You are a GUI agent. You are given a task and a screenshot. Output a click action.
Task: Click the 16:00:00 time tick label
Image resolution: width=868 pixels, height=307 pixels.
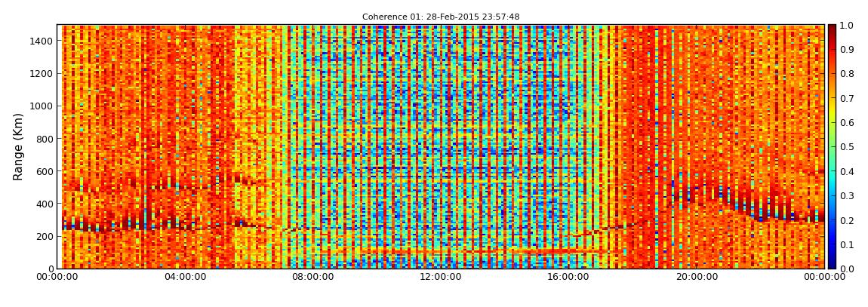click(569, 278)
